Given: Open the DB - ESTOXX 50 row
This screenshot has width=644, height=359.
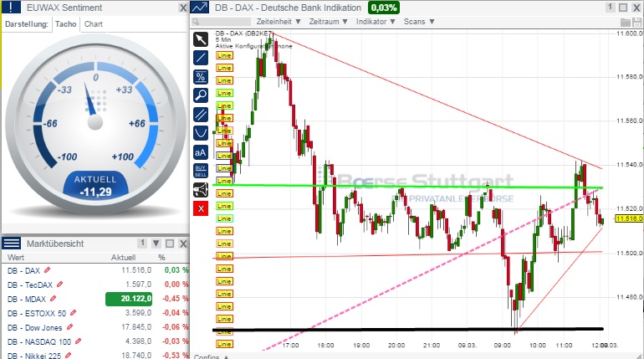Looking at the screenshot, I should [x=95, y=314].
